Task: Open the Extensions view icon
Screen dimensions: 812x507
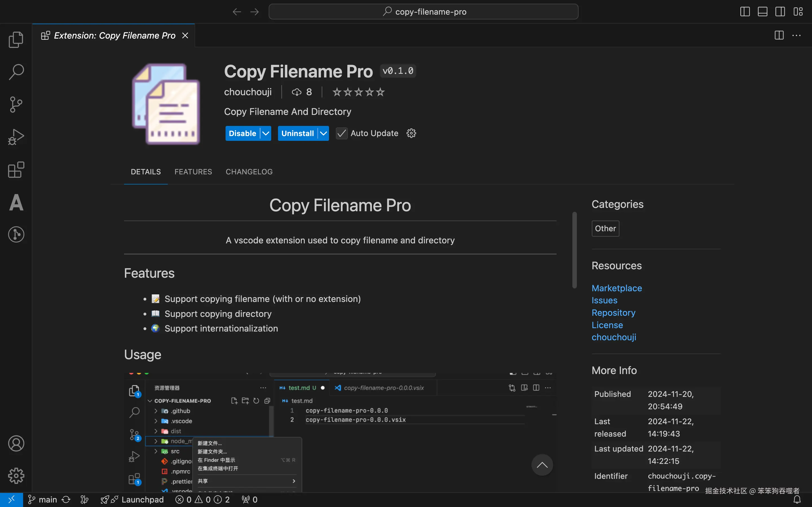Action: tap(16, 170)
